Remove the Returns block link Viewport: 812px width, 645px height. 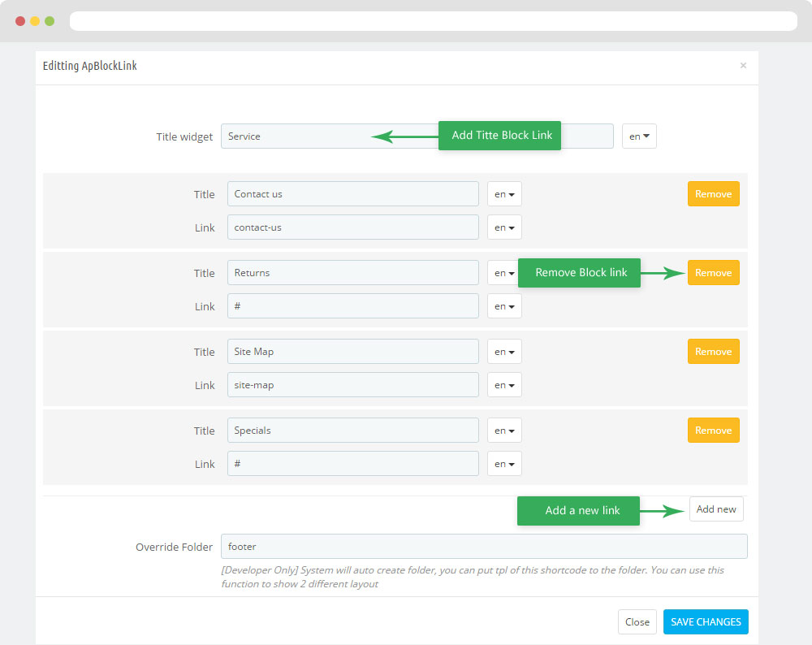pyautogui.click(x=713, y=273)
